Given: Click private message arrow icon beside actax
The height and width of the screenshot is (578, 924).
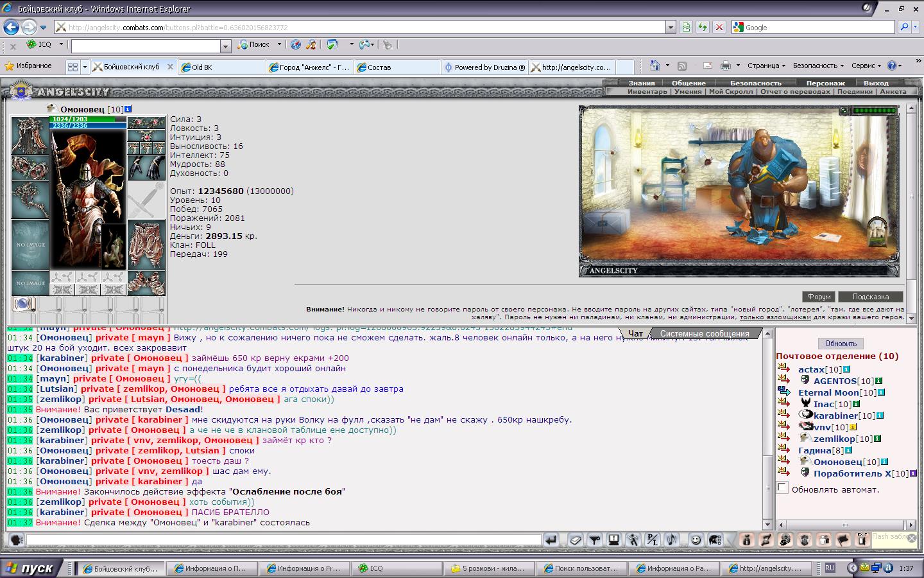Looking at the screenshot, I should click(x=783, y=369).
